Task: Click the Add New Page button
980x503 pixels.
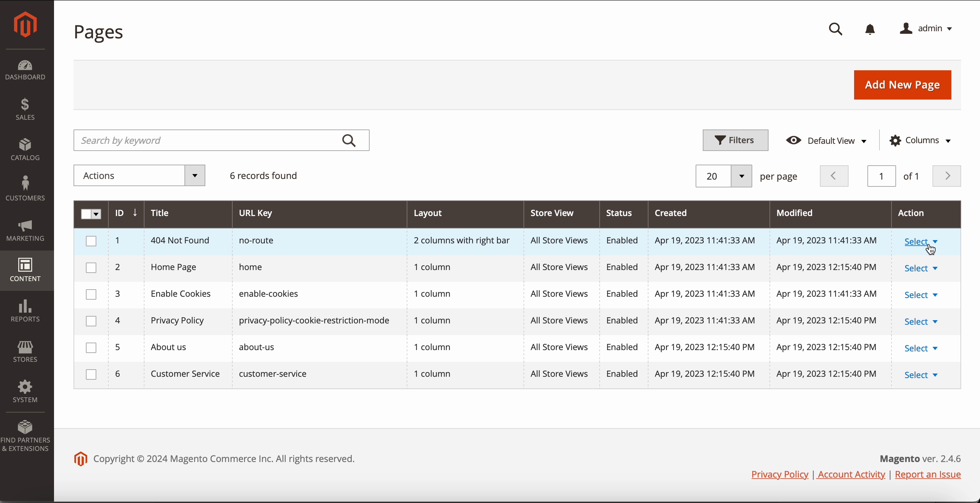Action: click(x=902, y=85)
